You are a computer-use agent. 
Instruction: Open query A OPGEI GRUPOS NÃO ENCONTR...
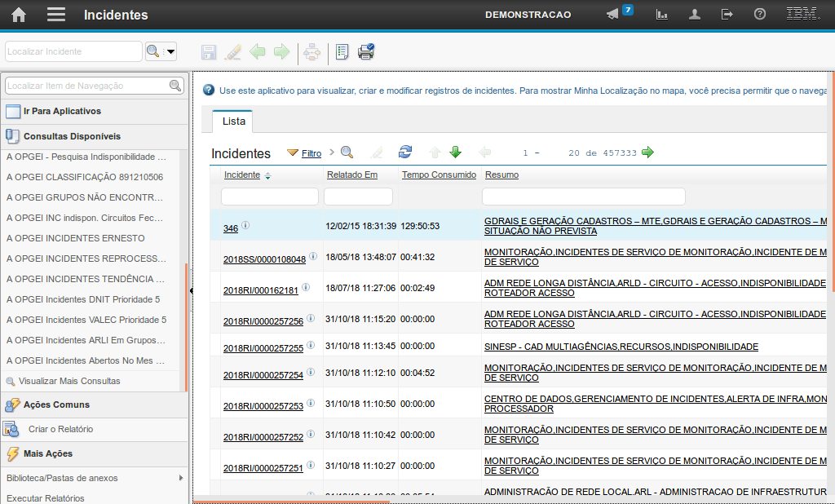point(85,197)
